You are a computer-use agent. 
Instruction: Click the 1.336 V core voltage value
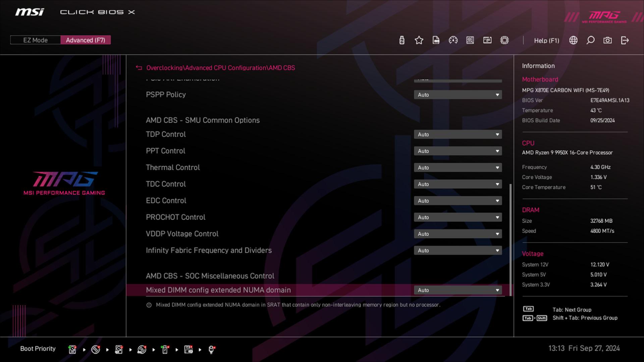(598, 177)
